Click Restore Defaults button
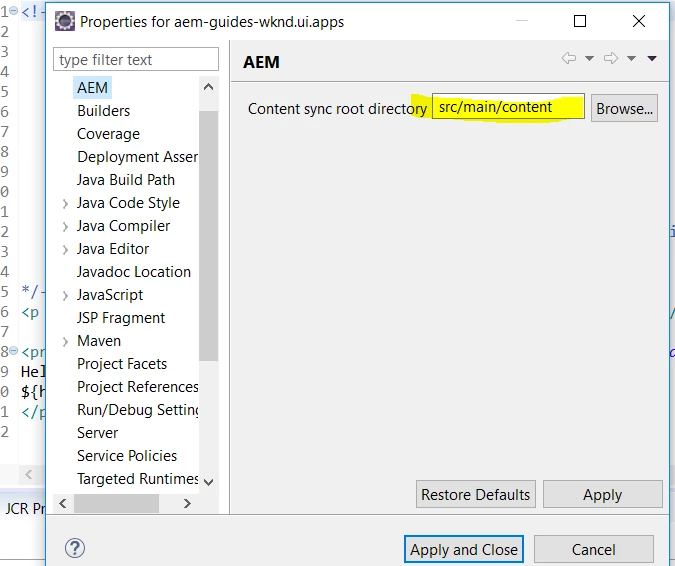 [476, 495]
